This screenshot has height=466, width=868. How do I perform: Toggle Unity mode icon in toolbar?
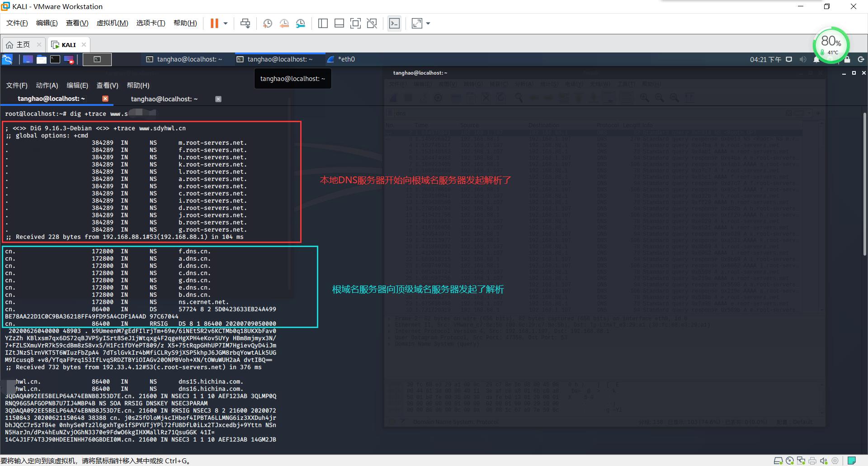coord(372,24)
